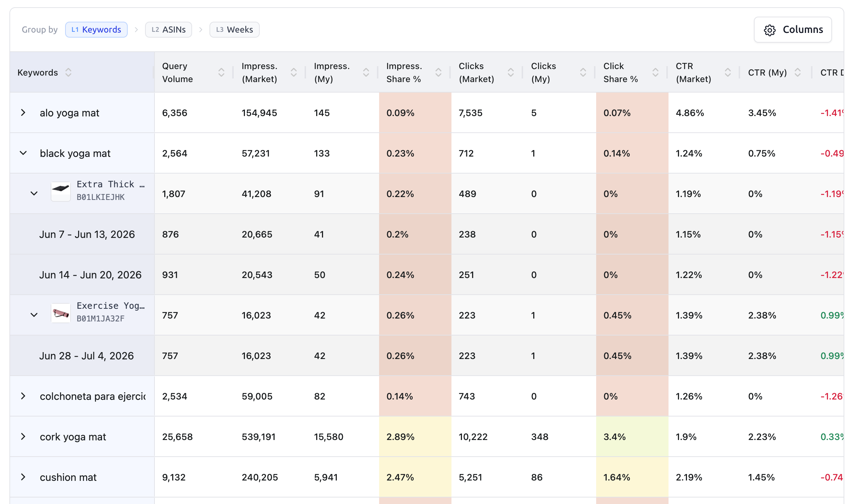Sort by Impress. Share % column arrows

pyautogui.click(x=438, y=73)
